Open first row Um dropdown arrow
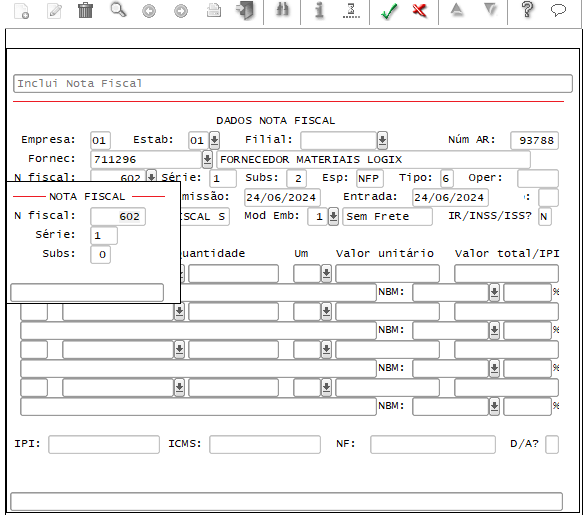The width and height of the screenshot is (583, 515). (x=326, y=274)
